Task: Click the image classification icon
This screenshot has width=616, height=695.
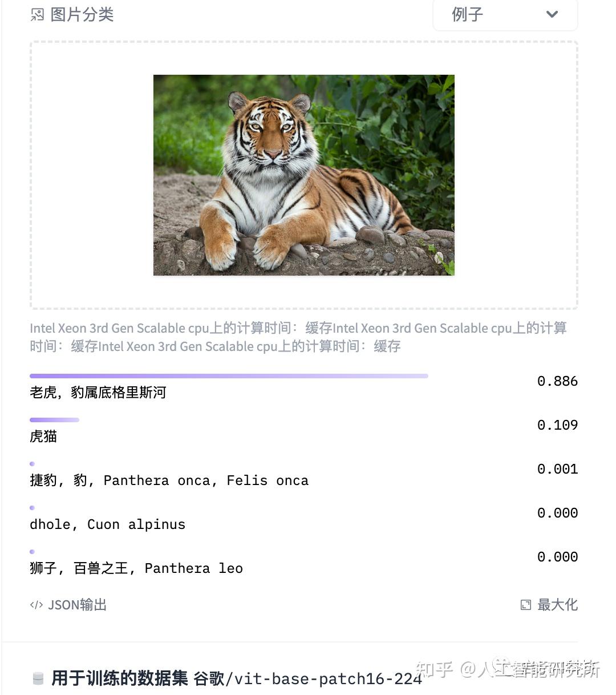Action: point(37,15)
